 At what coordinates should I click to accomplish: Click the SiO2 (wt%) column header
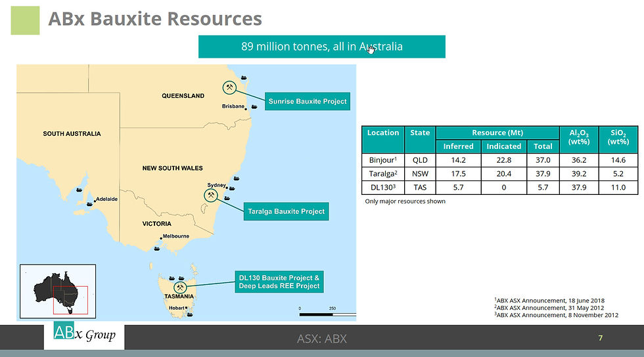point(618,140)
